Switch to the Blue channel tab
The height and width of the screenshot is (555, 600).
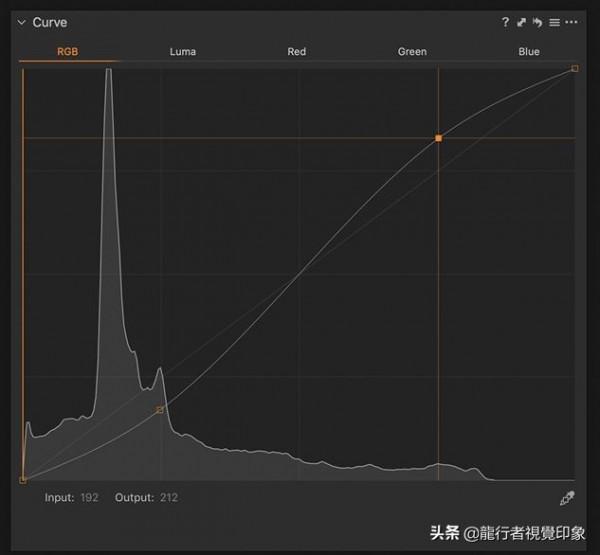[529, 52]
